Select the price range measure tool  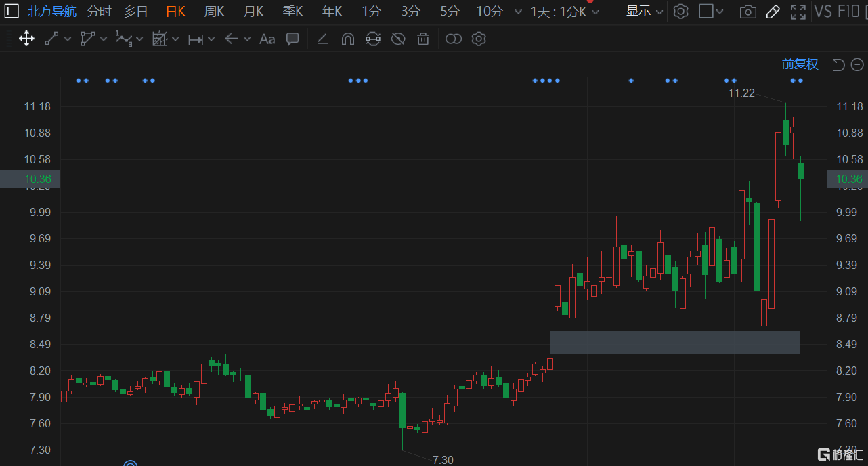[x=196, y=39]
